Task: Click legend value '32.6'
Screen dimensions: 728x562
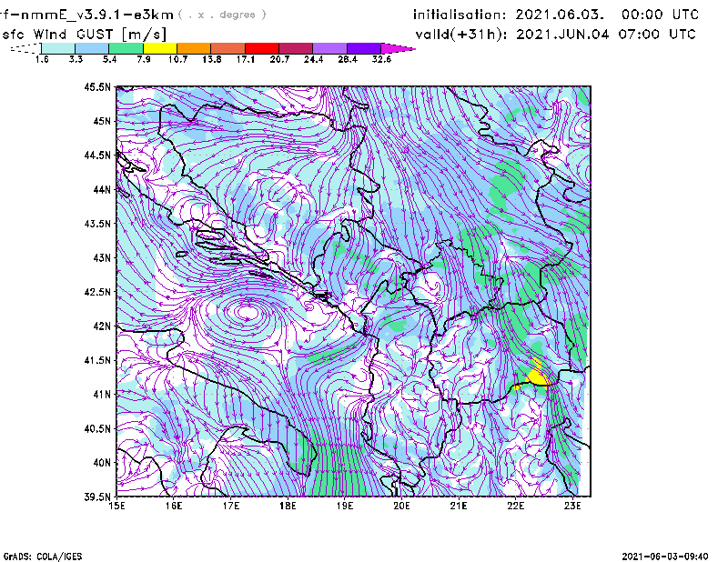Action: 381,59
